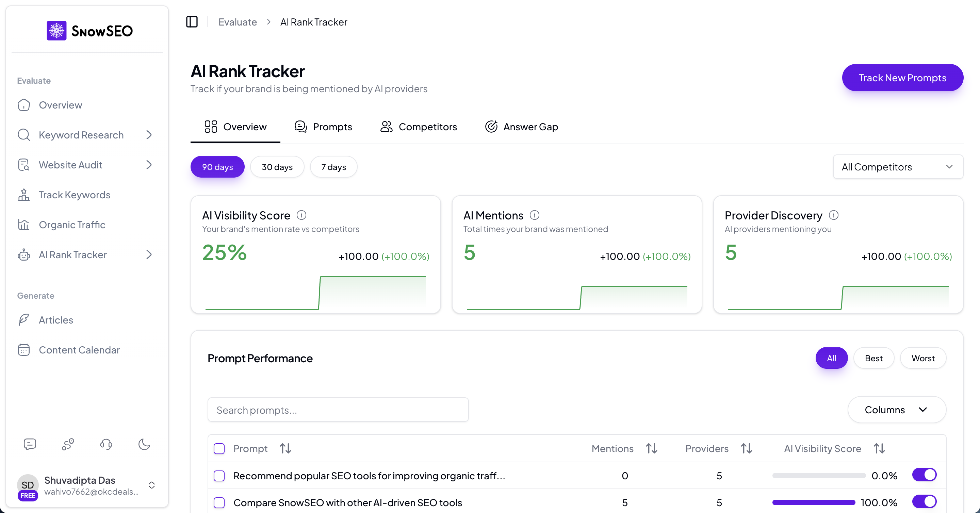This screenshot has width=980, height=513.
Task: Check the Compare SnowSEO row checkbox
Action: point(219,503)
